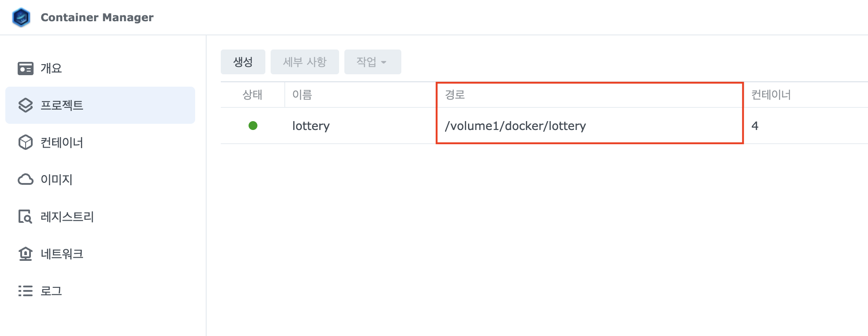Click the 세부 사항 button
Image resolution: width=868 pixels, height=336 pixels.
point(305,62)
